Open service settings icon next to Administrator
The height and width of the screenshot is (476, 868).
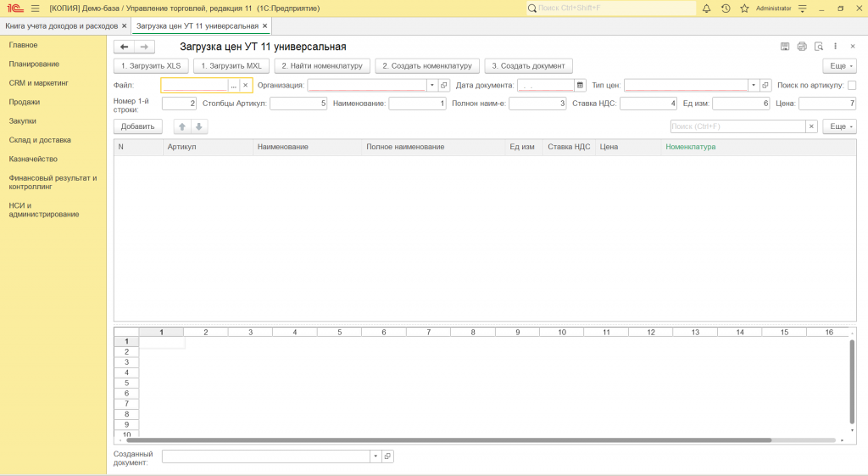pos(803,8)
